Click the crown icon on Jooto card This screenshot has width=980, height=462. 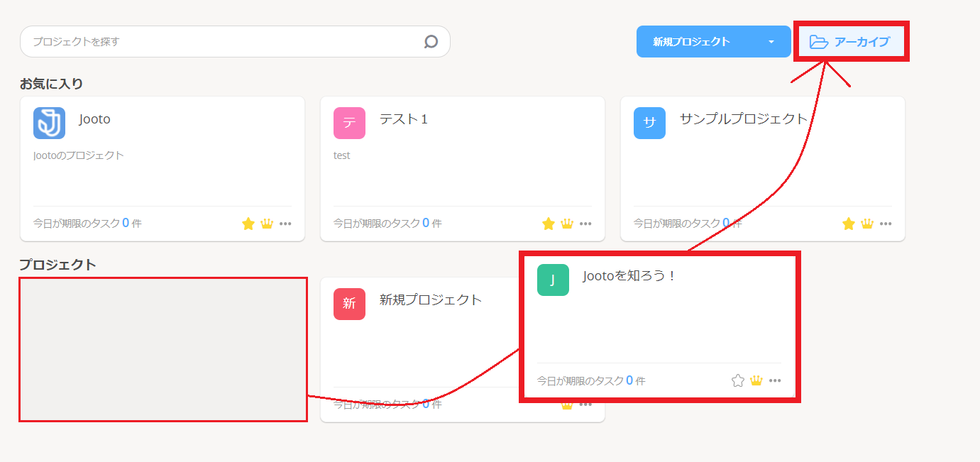pyautogui.click(x=267, y=224)
